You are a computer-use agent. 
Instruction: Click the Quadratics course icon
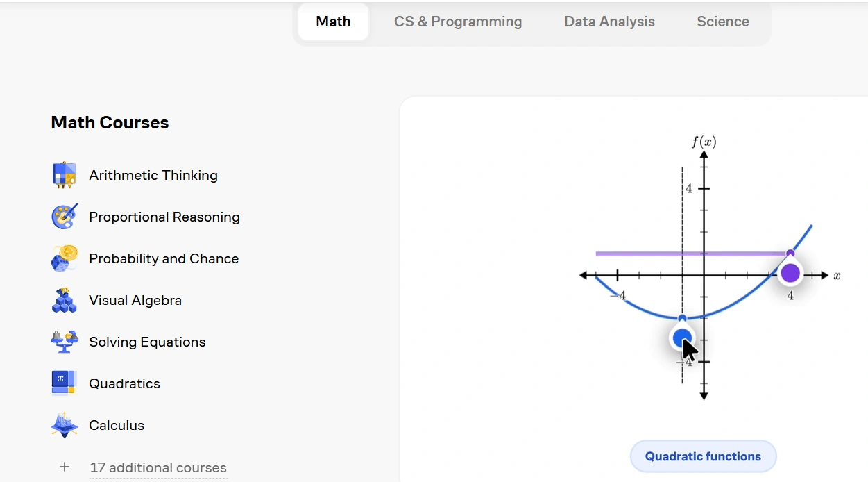(x=65, y=383)
